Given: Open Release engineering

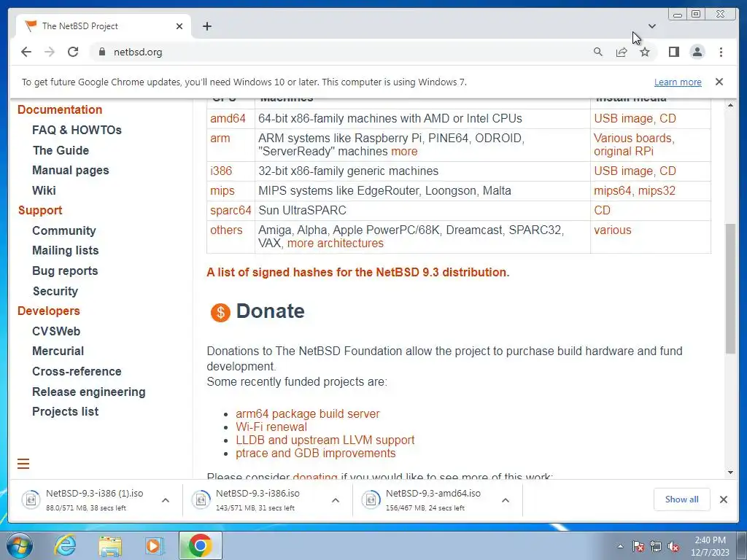Looking at the screenshot, I should (x=88, y=392).
